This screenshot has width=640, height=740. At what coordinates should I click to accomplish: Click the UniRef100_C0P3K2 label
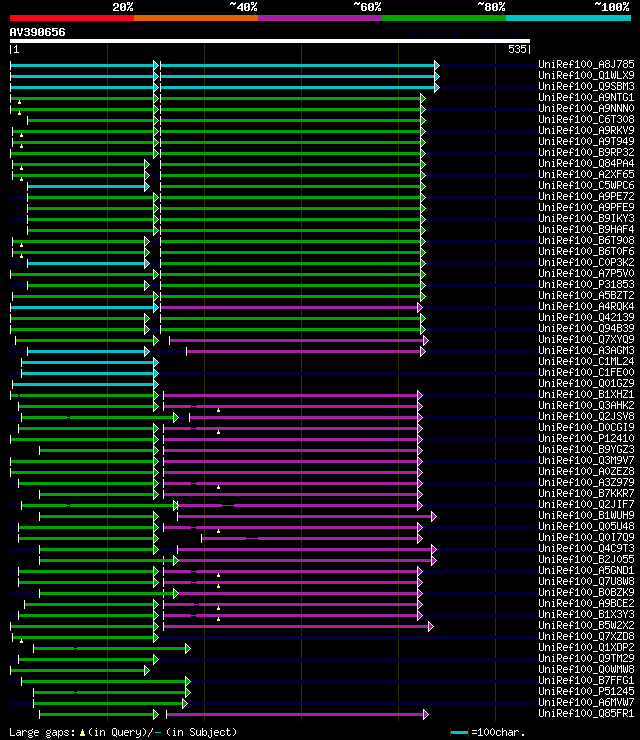pyautogui.click(x=586, y=262)
